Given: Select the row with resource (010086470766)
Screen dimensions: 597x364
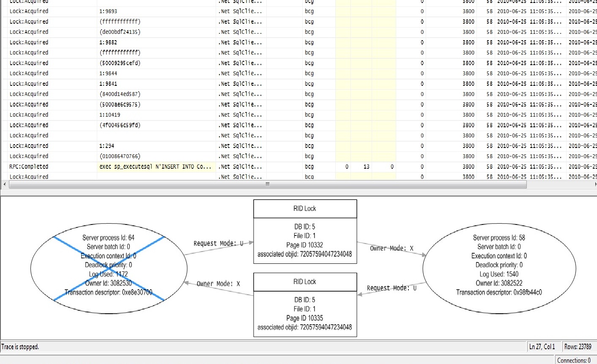Looking at the screenshot, I should click(120, 156).
